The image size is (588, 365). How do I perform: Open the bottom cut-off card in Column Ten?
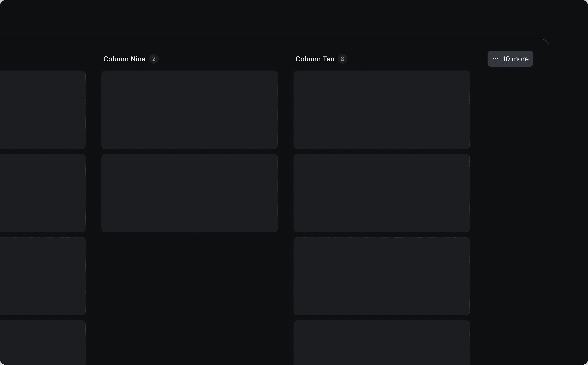pos(382,343)
